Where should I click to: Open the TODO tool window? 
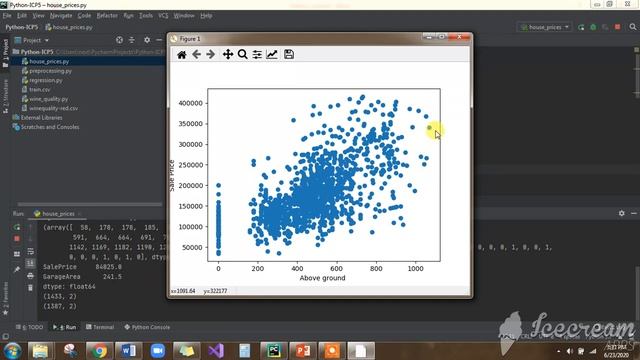30,327
